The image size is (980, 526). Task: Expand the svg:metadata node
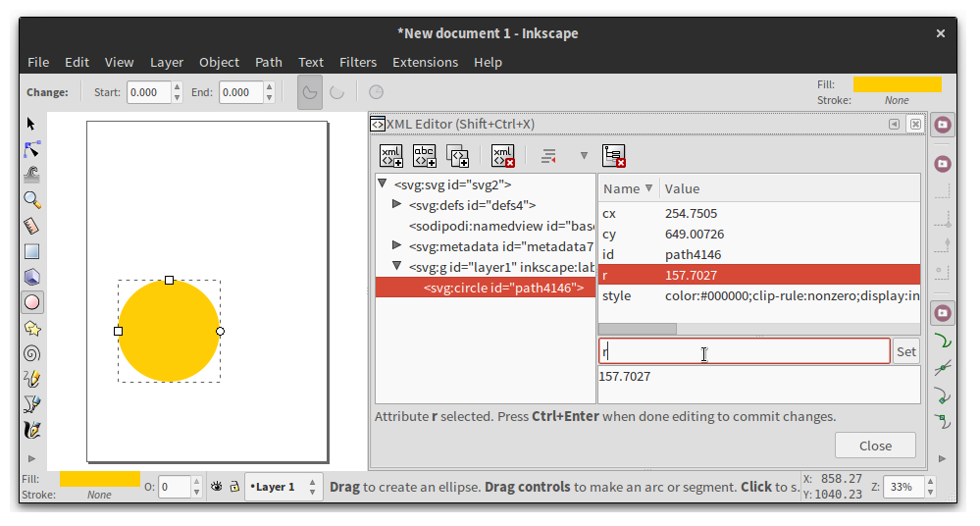click(x=396, y=245)
